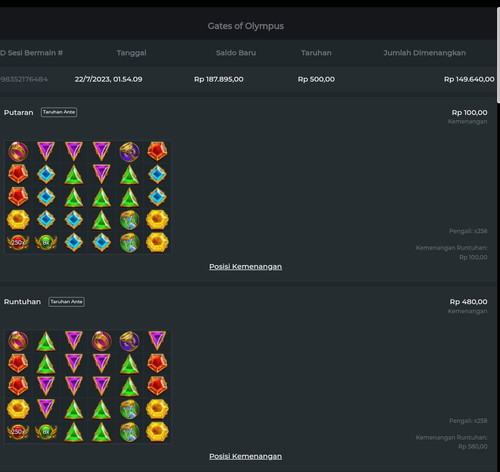Select the crown symbol in Runtuhan grid
This screenshot has width=500, height=472.
[129, 341]
